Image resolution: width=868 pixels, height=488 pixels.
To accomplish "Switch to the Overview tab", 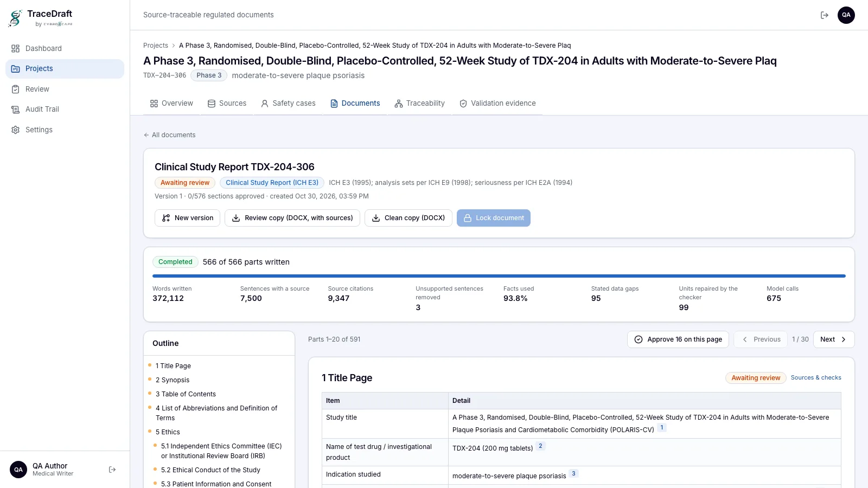I will pyautogui.click(x=171, y=104).
